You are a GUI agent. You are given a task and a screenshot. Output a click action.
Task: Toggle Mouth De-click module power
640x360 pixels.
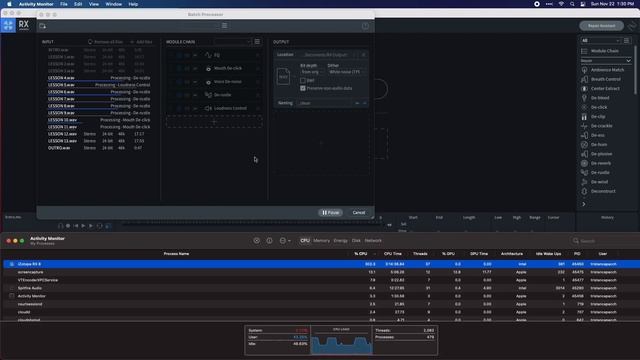tap(179, 69)
